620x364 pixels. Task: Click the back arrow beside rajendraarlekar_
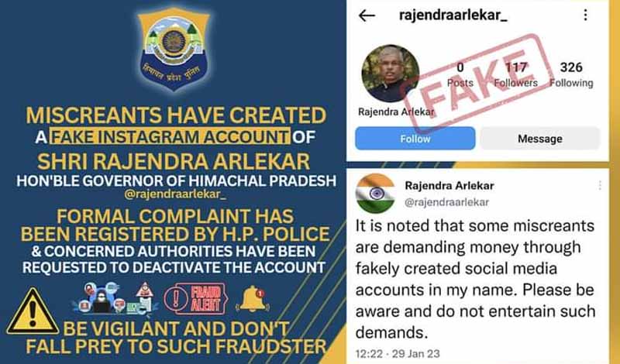367,15
